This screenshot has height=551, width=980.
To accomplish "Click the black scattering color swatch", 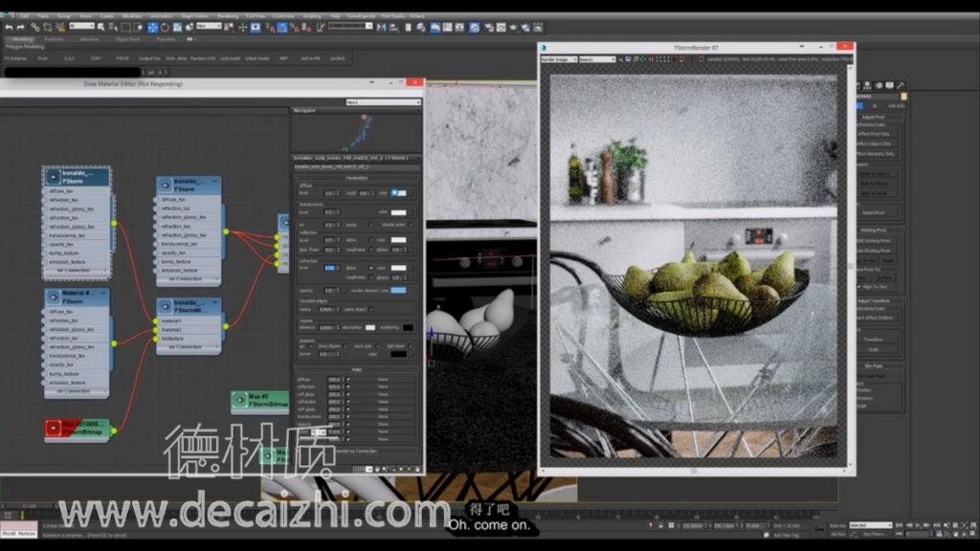I will tap(408, 327).
